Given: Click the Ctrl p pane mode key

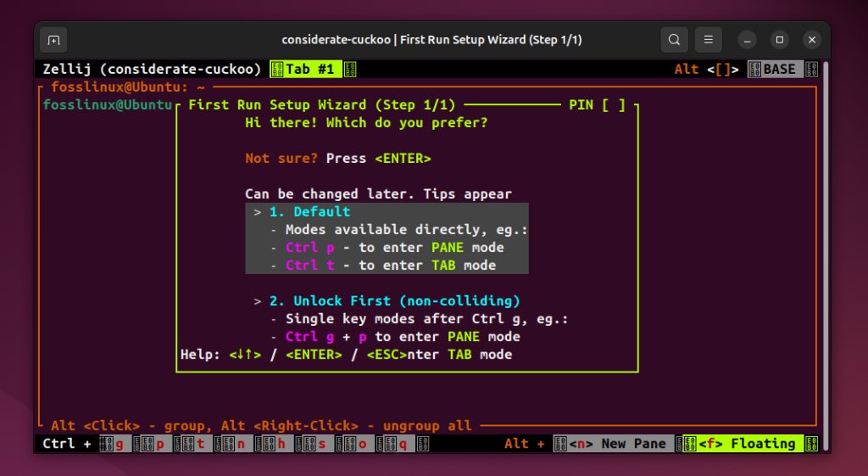Looking at the screenshot, I should [155, 444].
